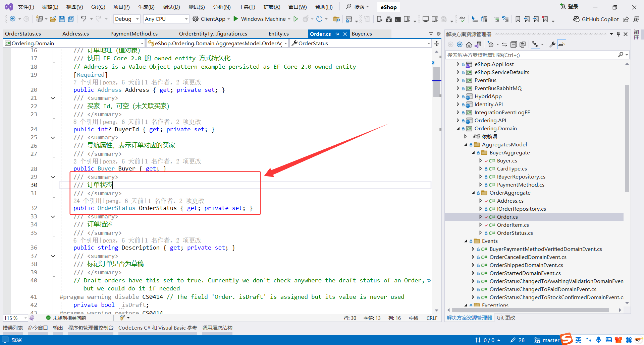Open properties wrench in Solution Explorer toolbar
The width and height of the screenshot is (644, 345).
pos(552,45)
